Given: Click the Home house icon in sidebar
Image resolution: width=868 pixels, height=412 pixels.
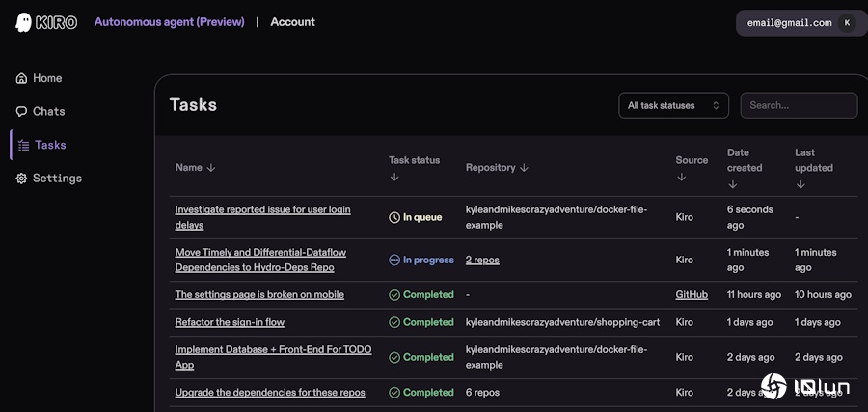Looking at the screenshot, I should coord(21,78).
